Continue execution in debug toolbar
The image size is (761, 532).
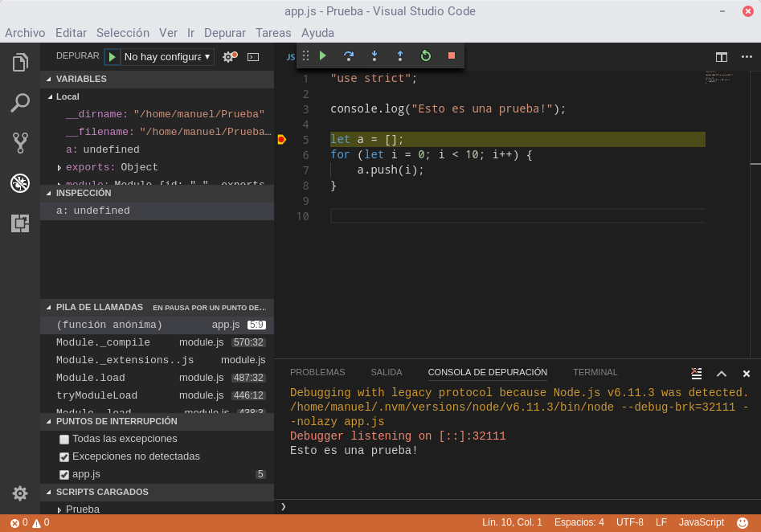(x=323, y=55)
